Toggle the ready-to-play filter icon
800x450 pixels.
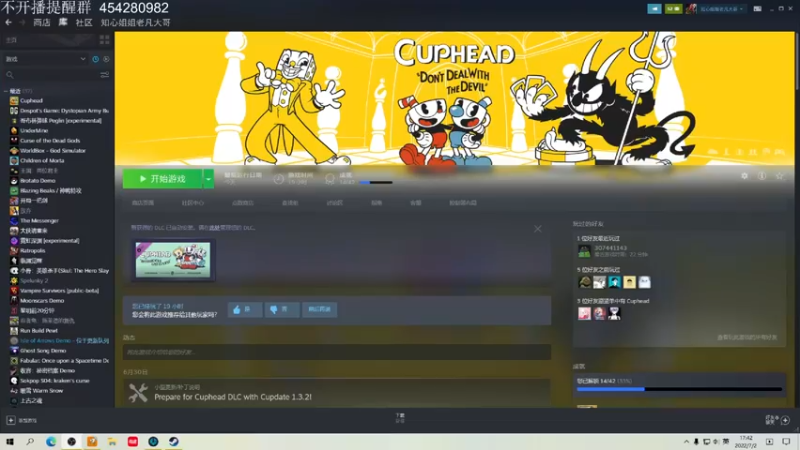106,59
